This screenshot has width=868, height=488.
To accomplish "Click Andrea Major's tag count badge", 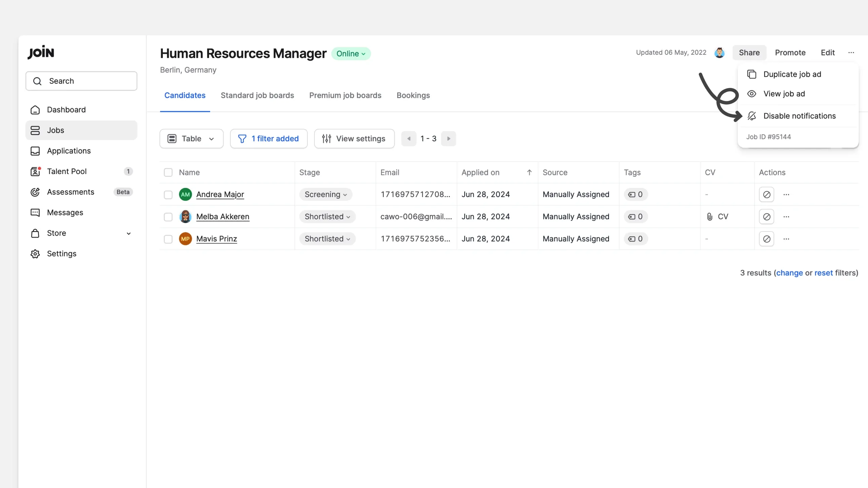I will pos(635,195).
